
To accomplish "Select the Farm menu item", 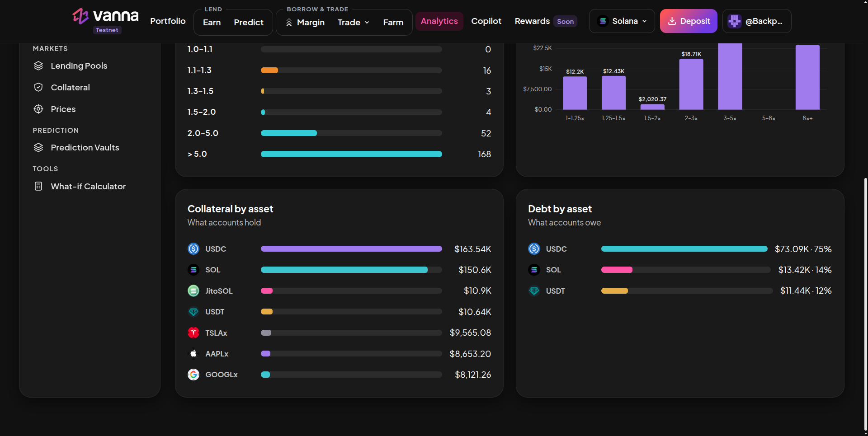I will coord(393,23).
